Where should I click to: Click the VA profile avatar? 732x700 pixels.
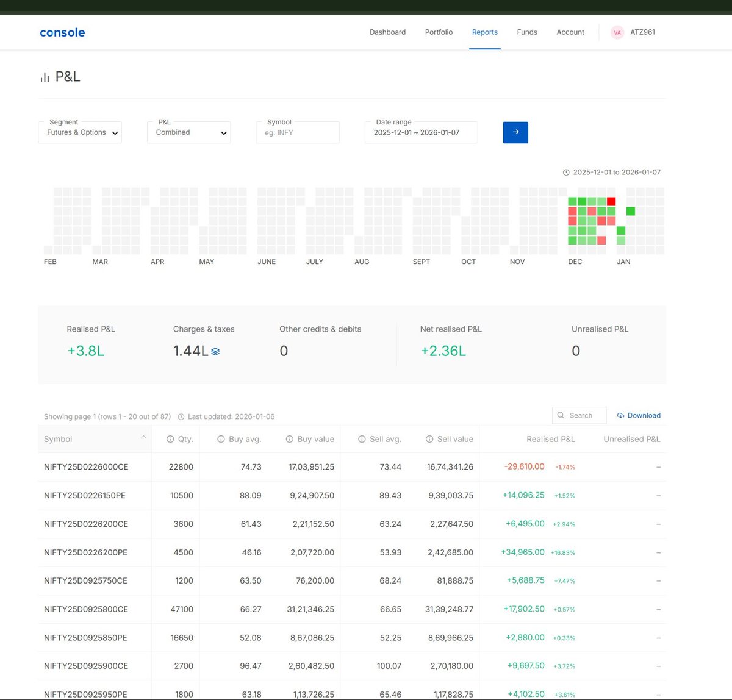tap(617, 32)
